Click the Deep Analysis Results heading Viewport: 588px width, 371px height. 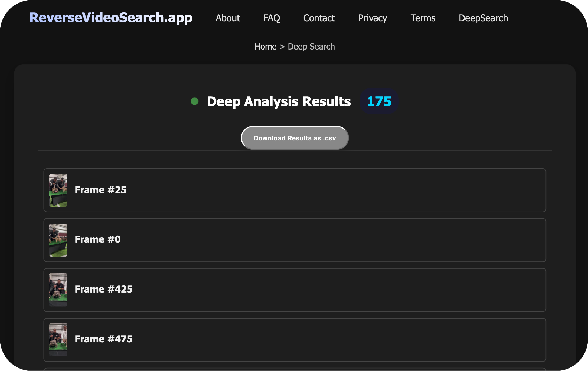point(279,101)
